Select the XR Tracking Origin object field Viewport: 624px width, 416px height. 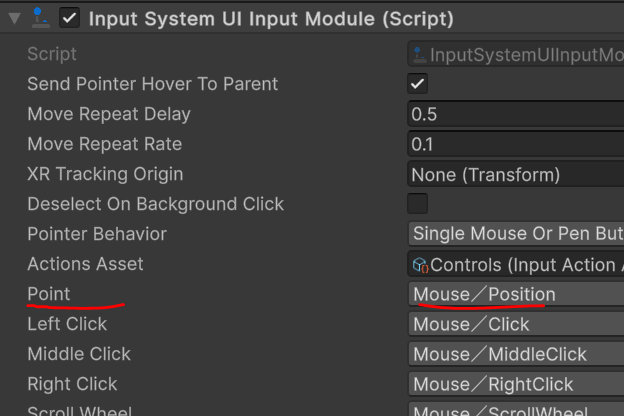(x=516, y=174)
